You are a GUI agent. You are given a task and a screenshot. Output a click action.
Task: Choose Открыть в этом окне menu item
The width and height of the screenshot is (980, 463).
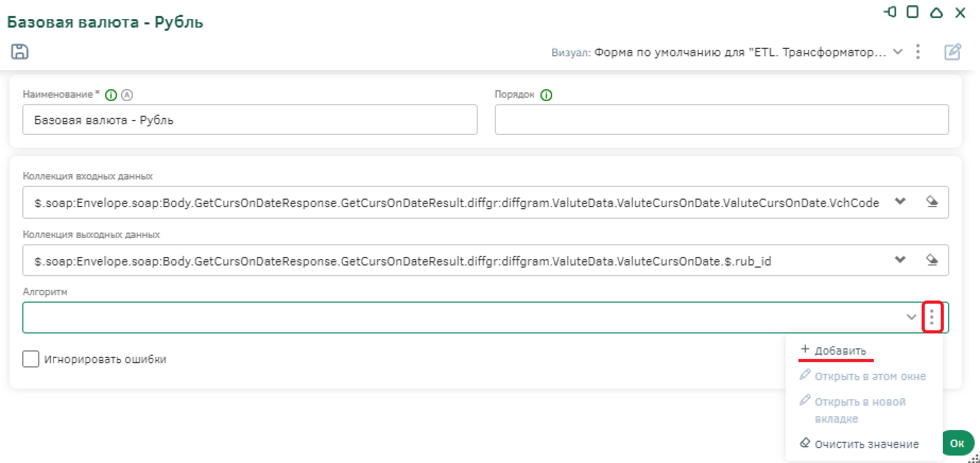[x=863, y=376]
